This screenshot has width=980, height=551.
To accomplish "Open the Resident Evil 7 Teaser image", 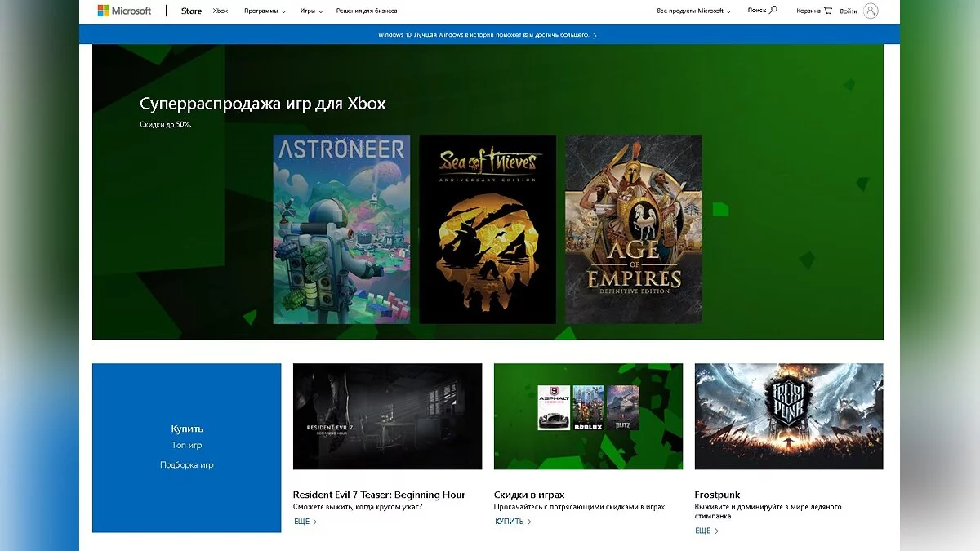I will click(387, 416).
